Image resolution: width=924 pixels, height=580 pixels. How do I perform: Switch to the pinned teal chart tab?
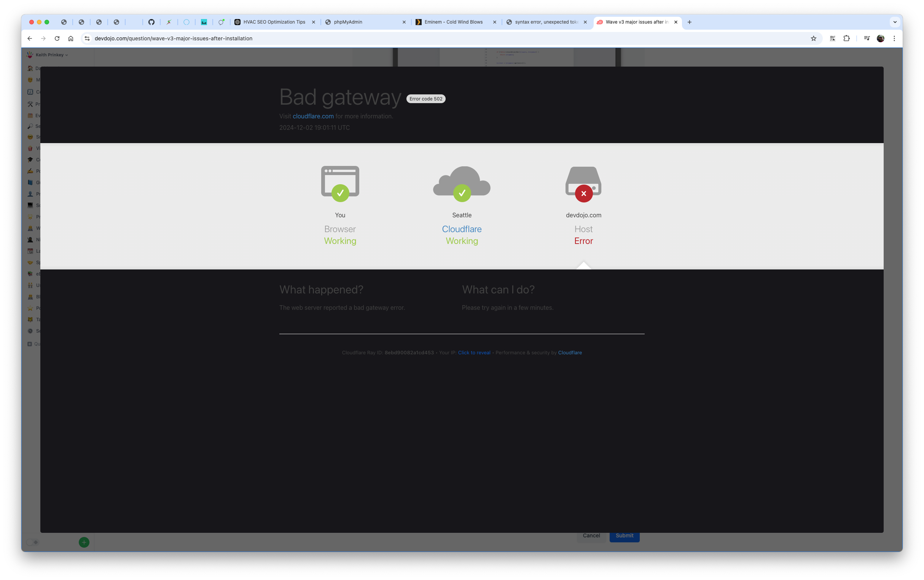[204, 22]
